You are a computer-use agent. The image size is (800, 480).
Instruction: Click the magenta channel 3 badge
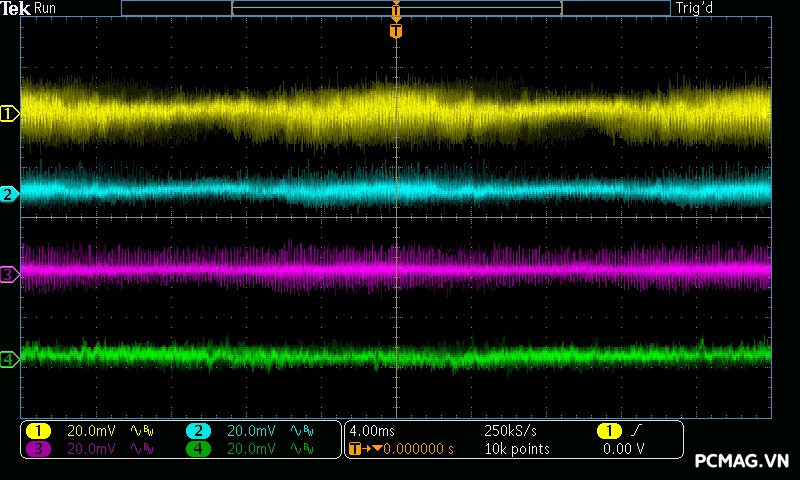point(39,449)
